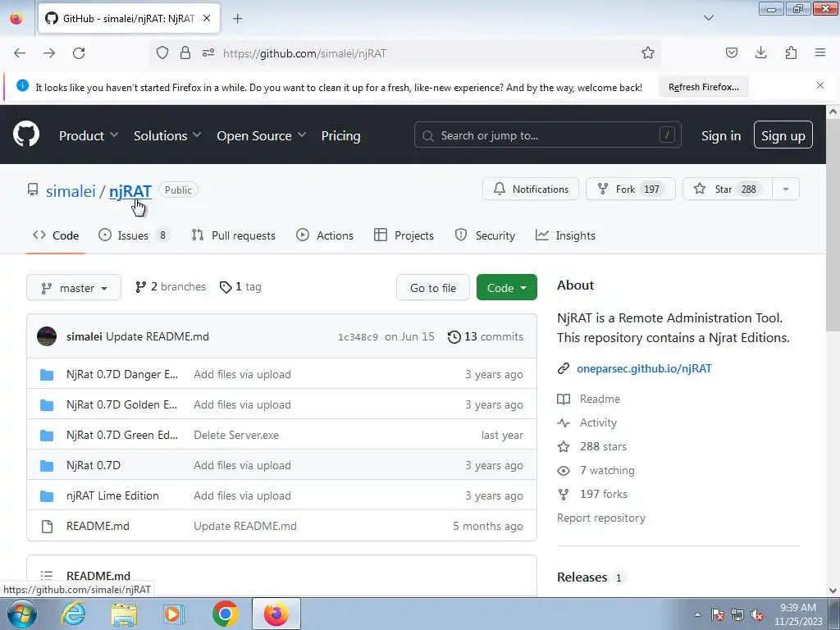Screen dimensions: 840x630
Task: Open the Pocket save icon
Action: [731, 52]
